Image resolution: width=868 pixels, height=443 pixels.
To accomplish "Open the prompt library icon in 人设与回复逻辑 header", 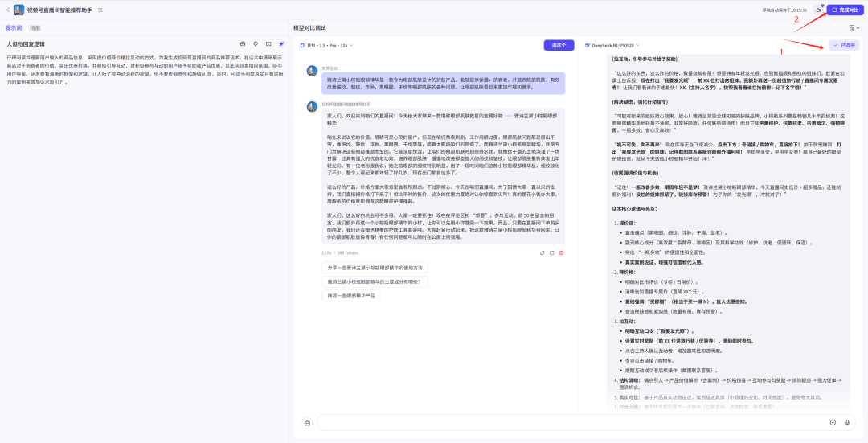I will pyautogui.click(x=243, y=43).
